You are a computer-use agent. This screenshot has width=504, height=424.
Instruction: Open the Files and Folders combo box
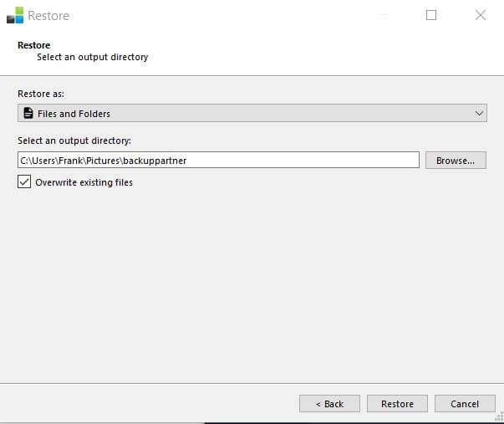252,113
